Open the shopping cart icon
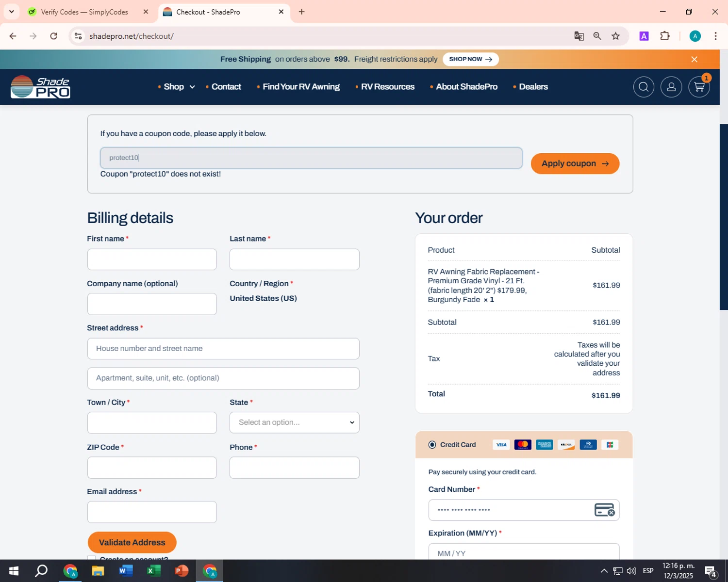Viewport: 728px width, 582px height. pos(699,87)
